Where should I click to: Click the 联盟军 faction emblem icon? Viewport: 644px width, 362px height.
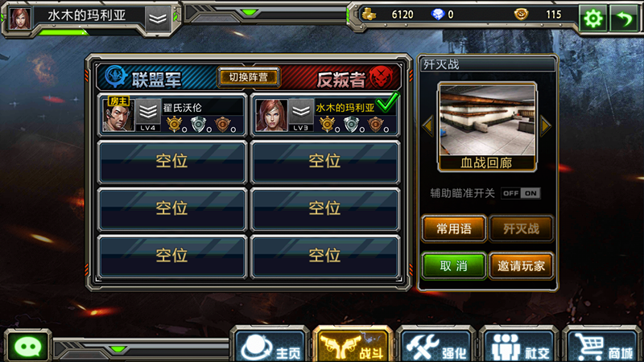pyautogui.click(x=116, y=76)
